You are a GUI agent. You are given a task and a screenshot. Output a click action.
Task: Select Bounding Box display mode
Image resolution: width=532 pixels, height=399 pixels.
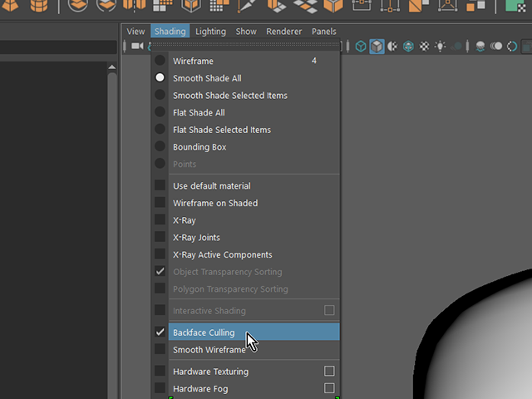tap(245, 147)
